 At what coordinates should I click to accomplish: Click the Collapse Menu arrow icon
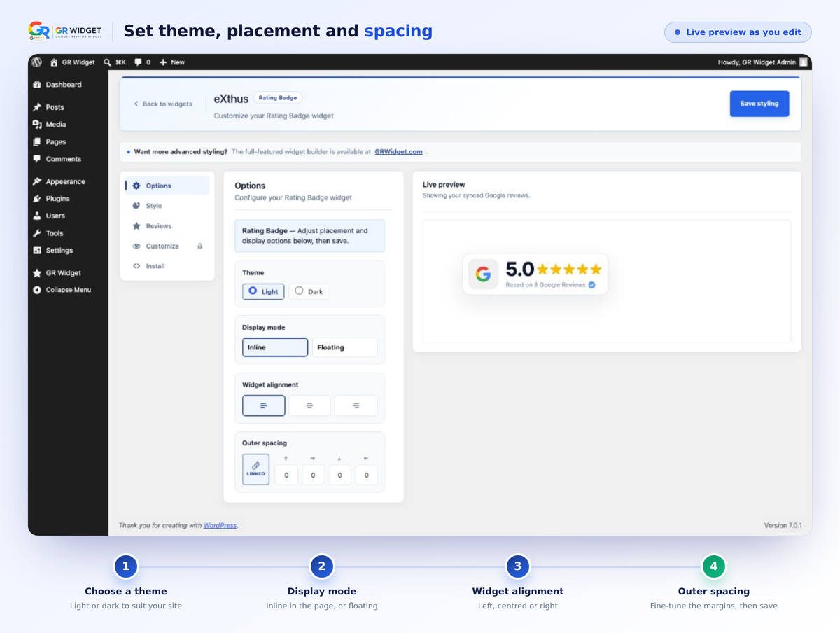click(37, 290)
